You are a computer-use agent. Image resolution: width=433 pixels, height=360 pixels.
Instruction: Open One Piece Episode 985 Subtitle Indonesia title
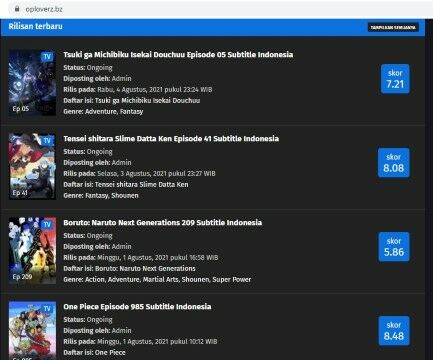[137, 307]
